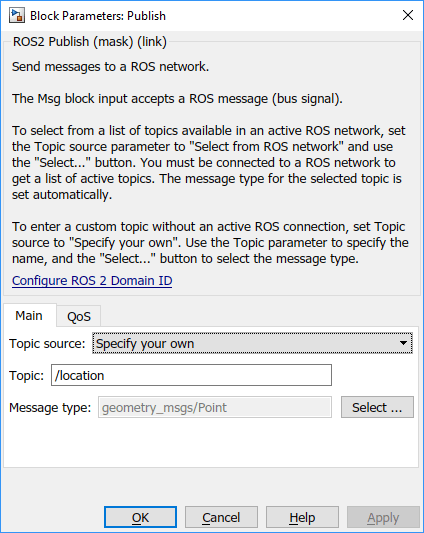Click the 'Topic:' label

pos(27,375)
